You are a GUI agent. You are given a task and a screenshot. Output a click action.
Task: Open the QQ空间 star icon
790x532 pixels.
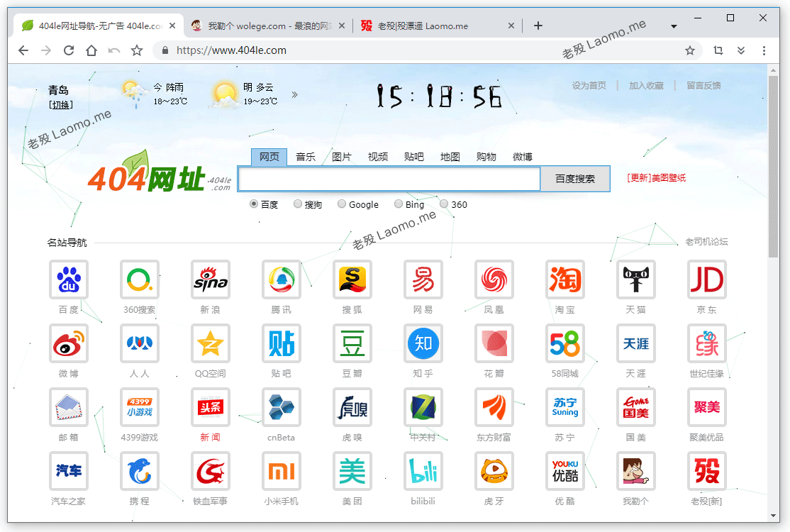coord(211,343)
